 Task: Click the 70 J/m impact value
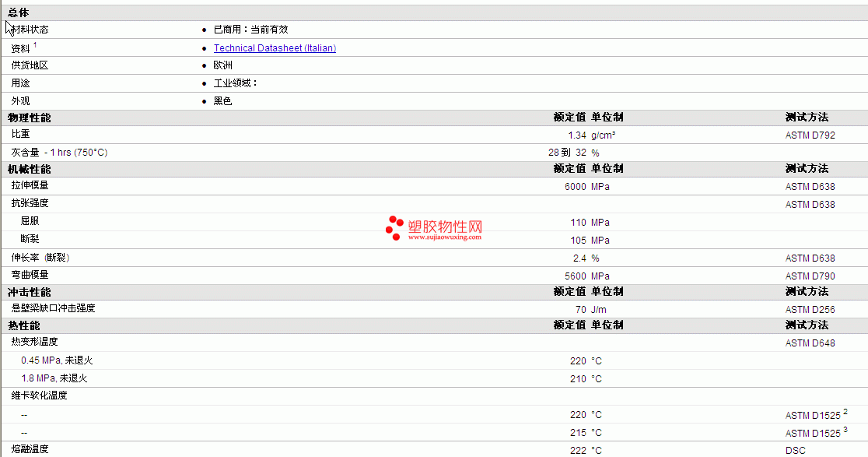point(590,310)
